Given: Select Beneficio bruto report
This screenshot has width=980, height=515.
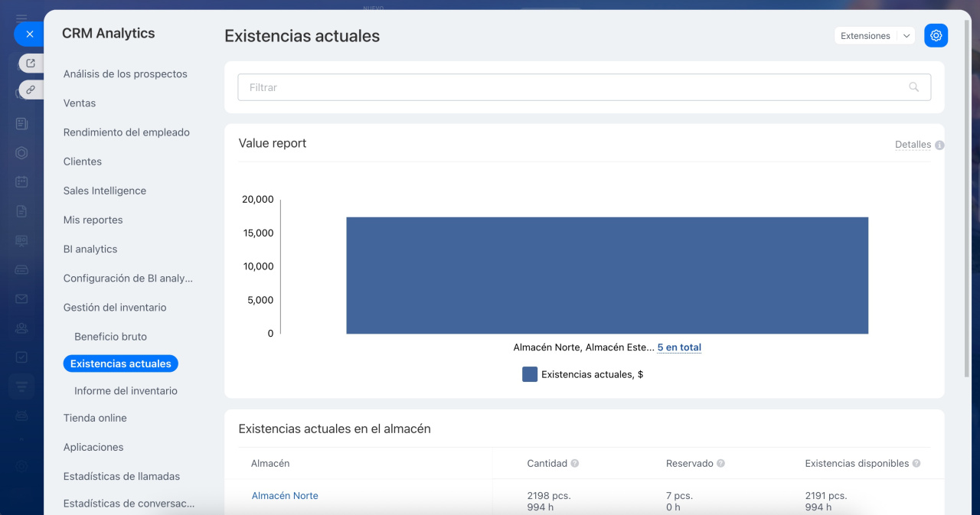Looking at the screenshot, I should [x=110, y=337].
